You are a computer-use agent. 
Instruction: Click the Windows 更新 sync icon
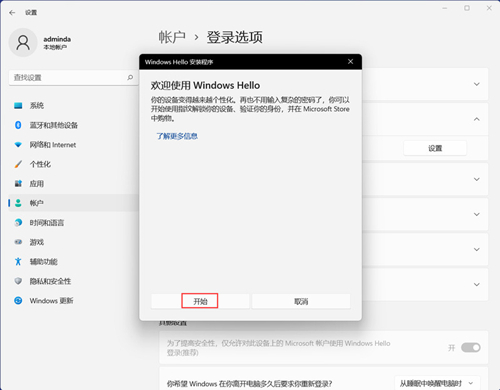pos(18,300)
